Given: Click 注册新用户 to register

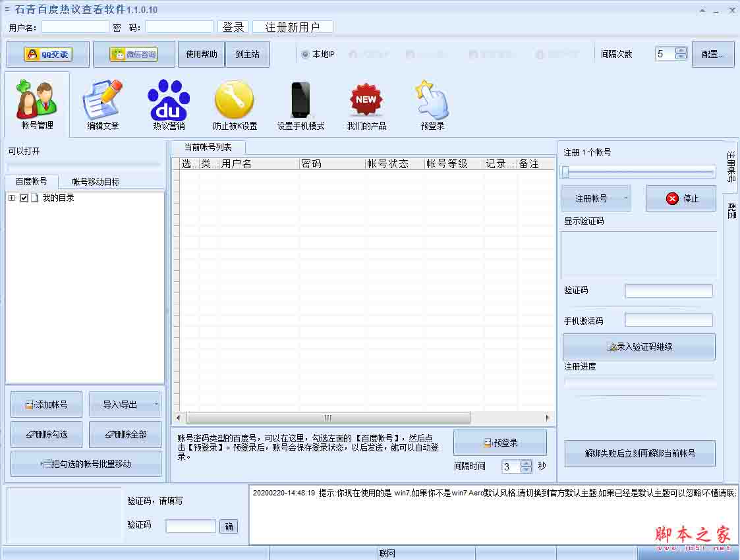Looking at the screenshot, I should coord(292,26).
